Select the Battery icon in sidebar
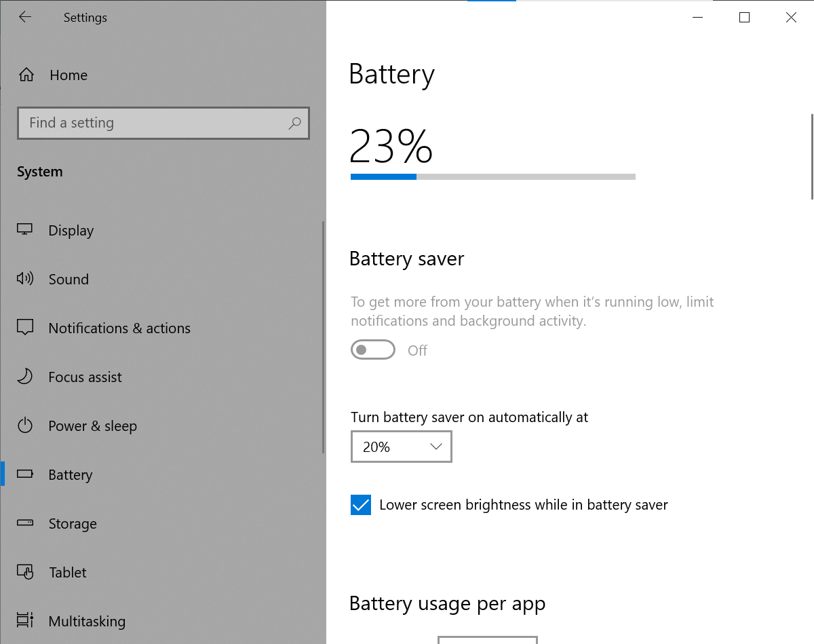 coord(24,474)
